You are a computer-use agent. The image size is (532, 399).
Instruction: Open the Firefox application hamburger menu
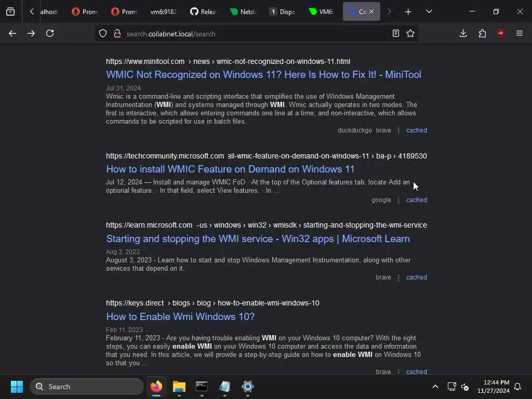520,33
